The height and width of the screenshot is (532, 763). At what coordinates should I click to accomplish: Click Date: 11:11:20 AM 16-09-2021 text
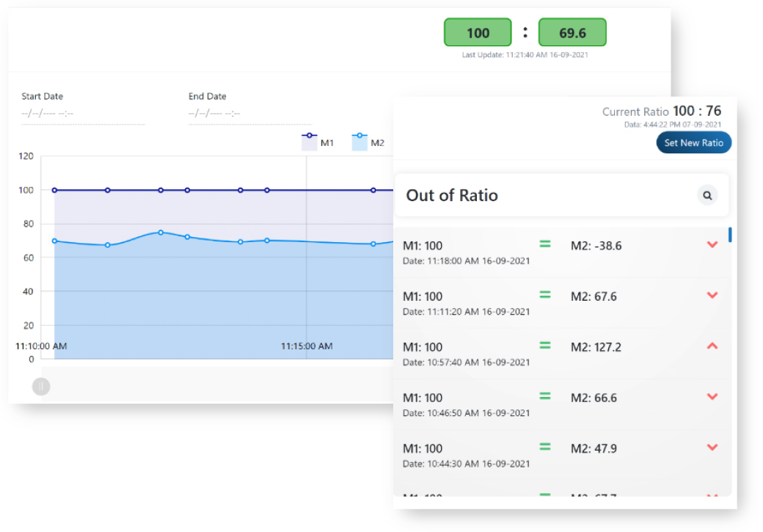466,312
